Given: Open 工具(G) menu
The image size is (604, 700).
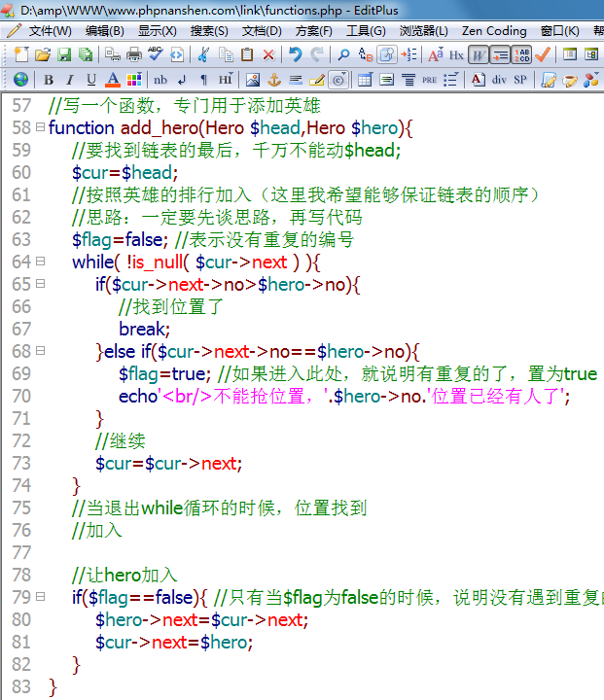Looking at the screenshot, I should 366,31.
